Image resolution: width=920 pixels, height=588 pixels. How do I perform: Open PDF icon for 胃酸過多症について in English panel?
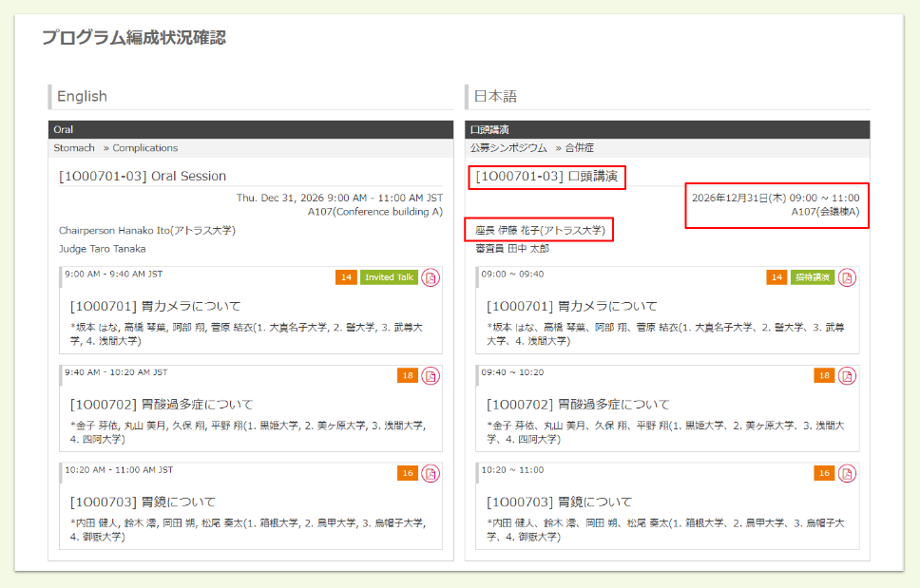[x=431, y=375]
